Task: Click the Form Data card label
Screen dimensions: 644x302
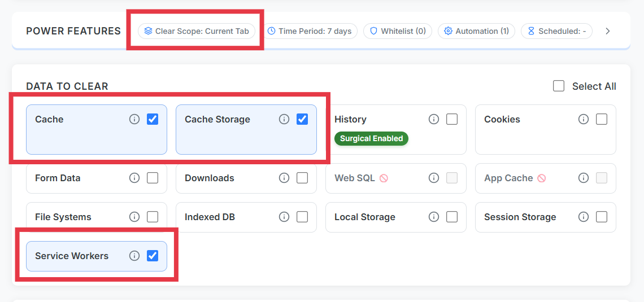Action: (58, 178)
